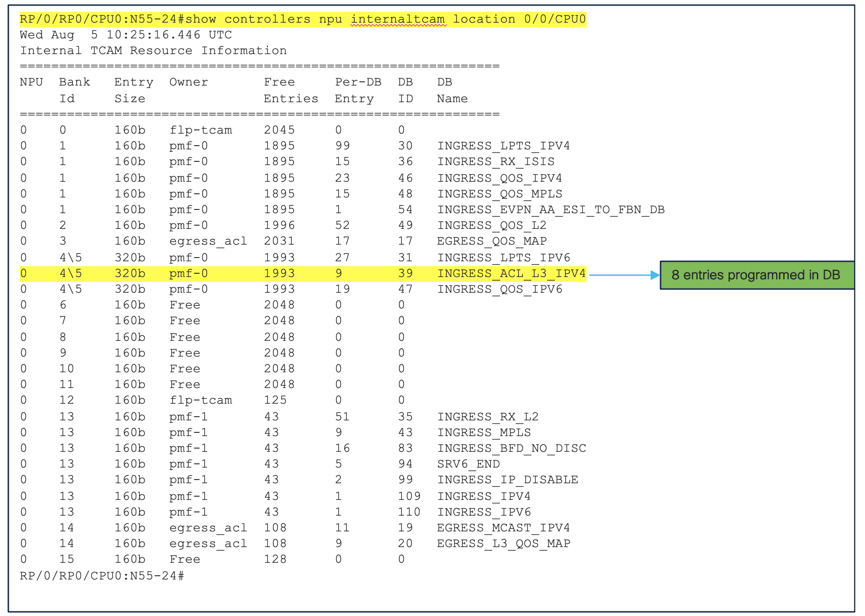Click the show controllers npu internaltcam command line

303,19
